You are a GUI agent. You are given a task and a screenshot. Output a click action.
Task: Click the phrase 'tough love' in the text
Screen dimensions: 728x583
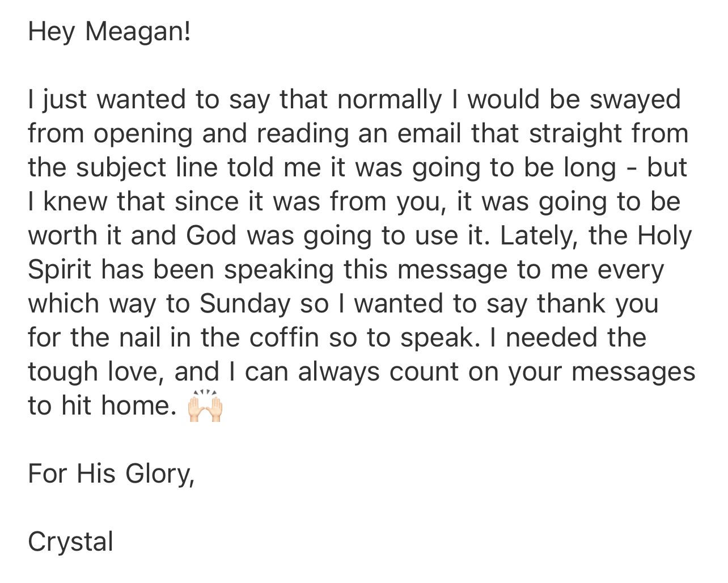(96, 373)
